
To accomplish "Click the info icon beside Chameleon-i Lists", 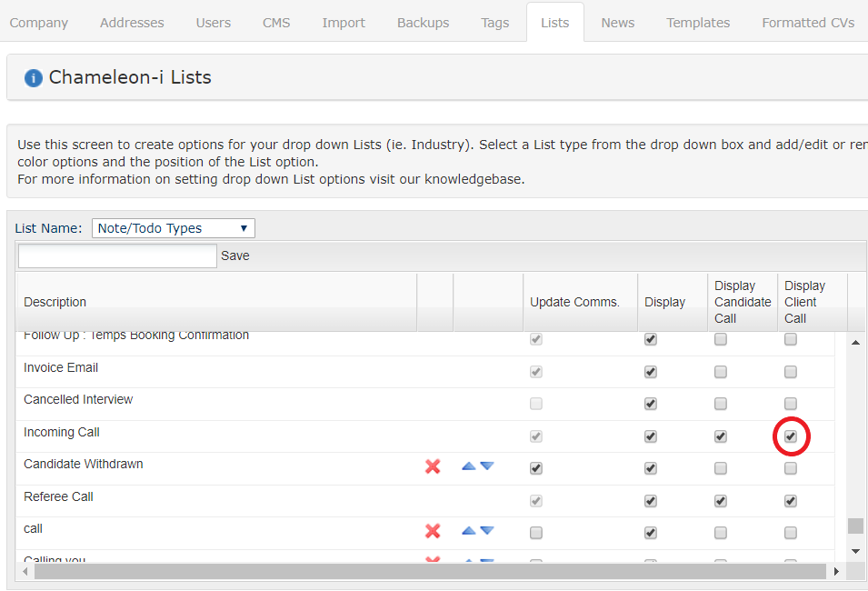I will [34, 78].
